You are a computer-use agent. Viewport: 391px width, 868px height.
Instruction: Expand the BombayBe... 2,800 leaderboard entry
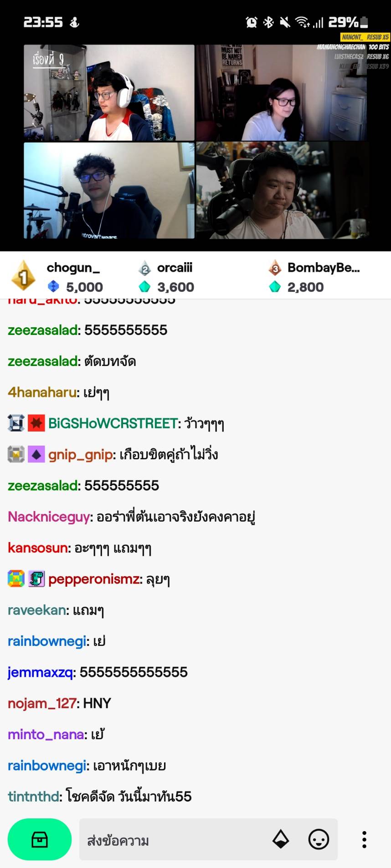pyautogui.click(x=314, y=276)
